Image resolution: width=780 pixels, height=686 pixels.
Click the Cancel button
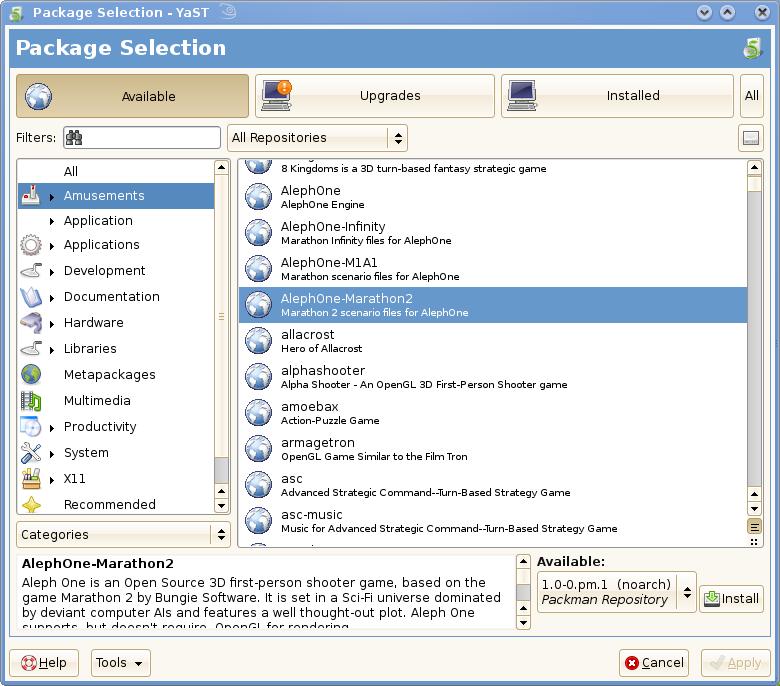(654, 663)
